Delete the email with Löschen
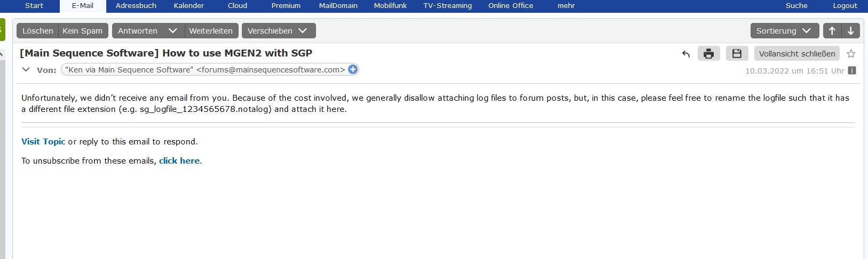Screen dimensions: 868x259 pyautogui.click(x=37, y=31)
